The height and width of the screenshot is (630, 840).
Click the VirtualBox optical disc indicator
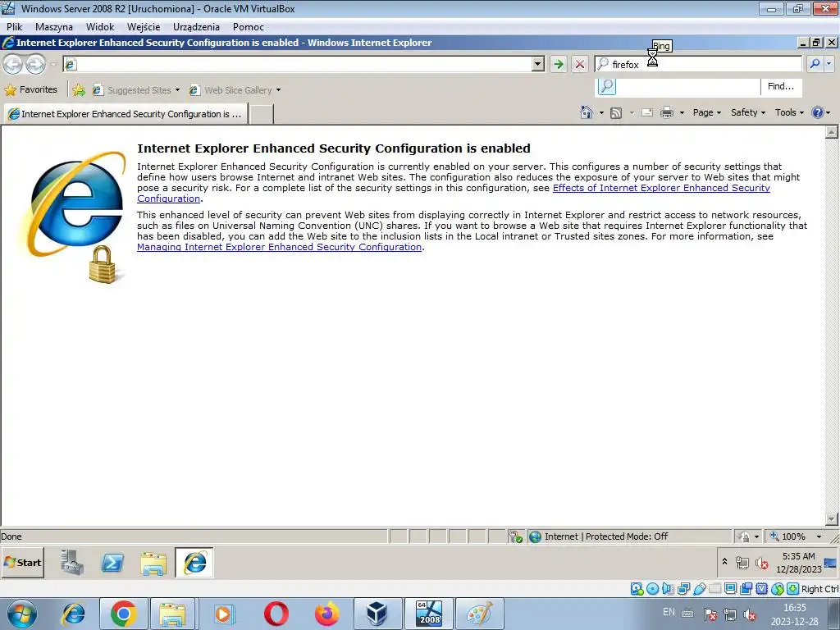652,589
